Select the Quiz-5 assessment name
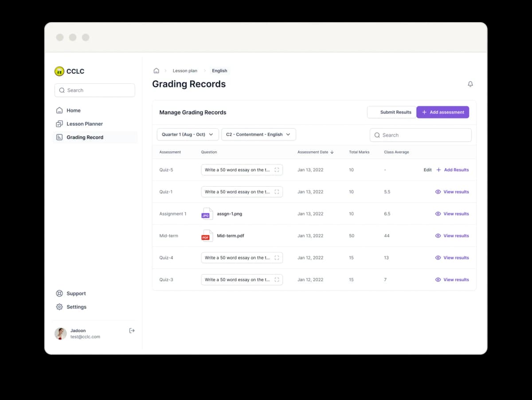Image resolution: width=532 pixels, height=400 pixels. 166,170
